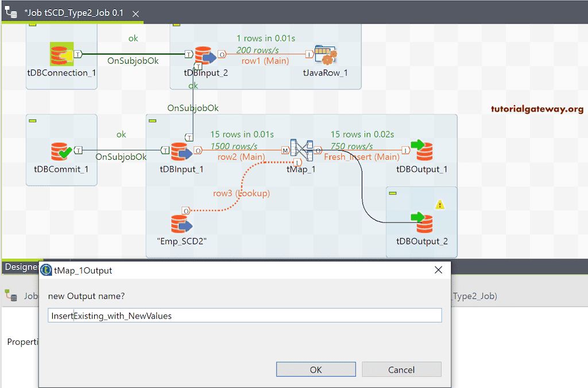This screenshot has width=588, height=388.
Task: Open the tMap_1 mapping component
Action: [x=301, y=150]
